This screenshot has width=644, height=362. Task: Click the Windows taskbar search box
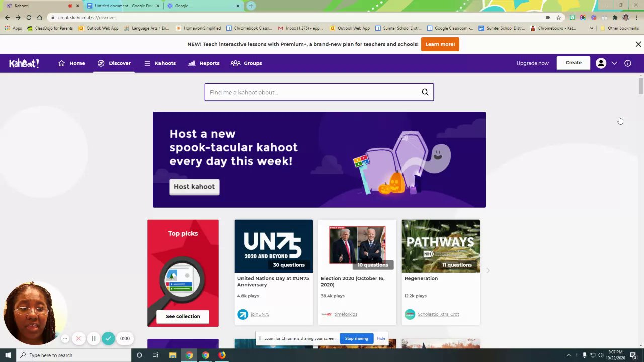pos(73,355)
